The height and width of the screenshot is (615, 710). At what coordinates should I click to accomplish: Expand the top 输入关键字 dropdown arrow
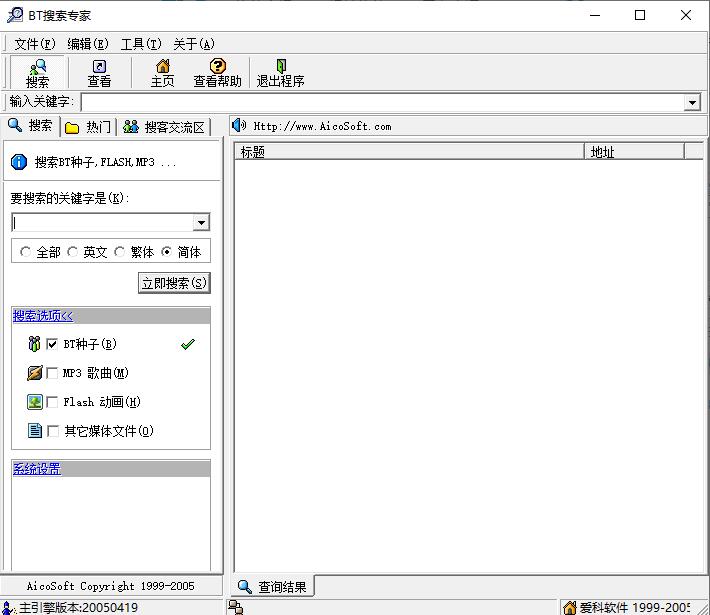tap(692, 103)
